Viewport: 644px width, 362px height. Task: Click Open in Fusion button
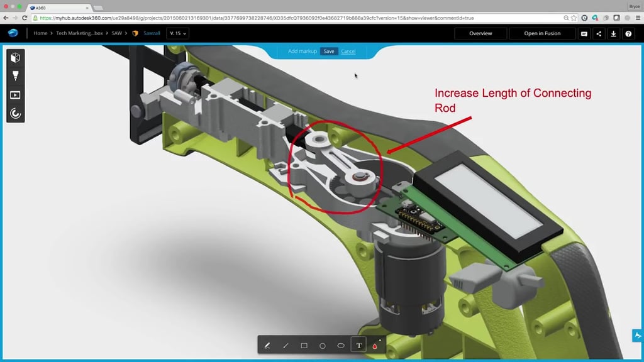pos(542,33)
